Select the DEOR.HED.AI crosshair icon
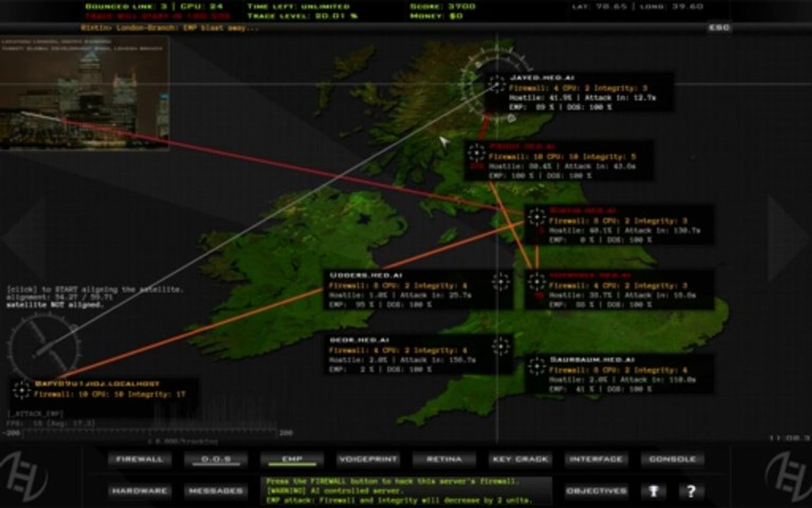The image size is (812, 508). 500,346
